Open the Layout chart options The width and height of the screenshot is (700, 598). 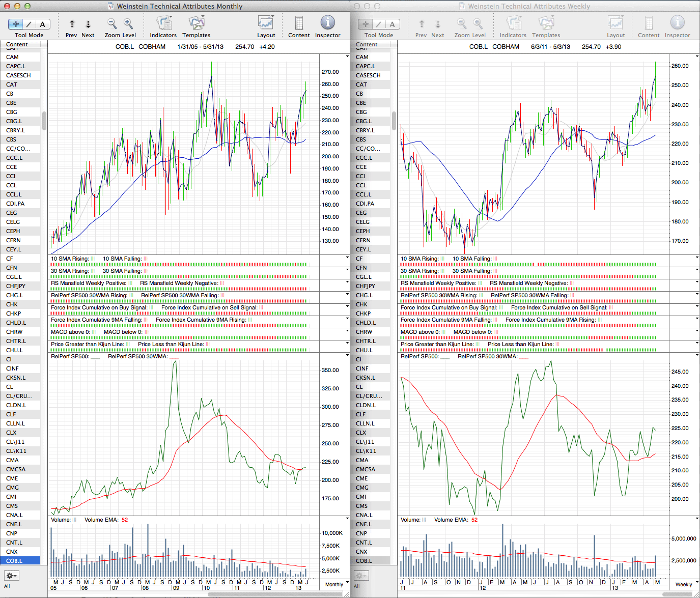click(266, 23)
